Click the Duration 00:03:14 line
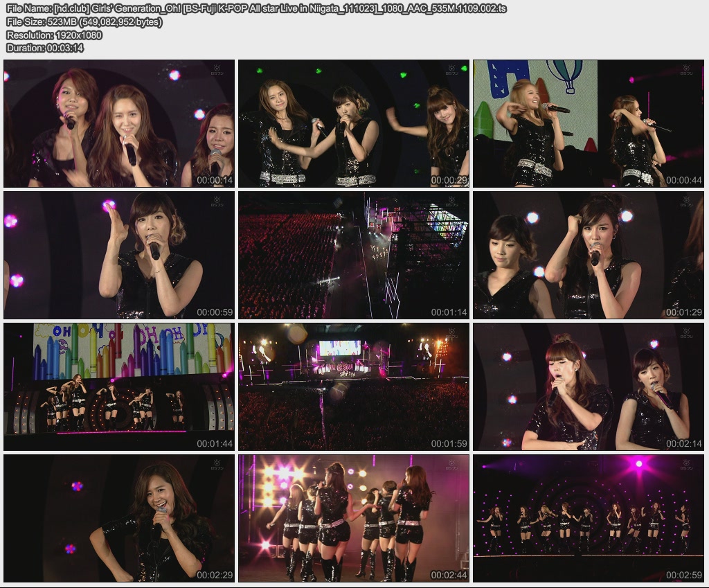709x588 pixels. [x=45, y=48]
